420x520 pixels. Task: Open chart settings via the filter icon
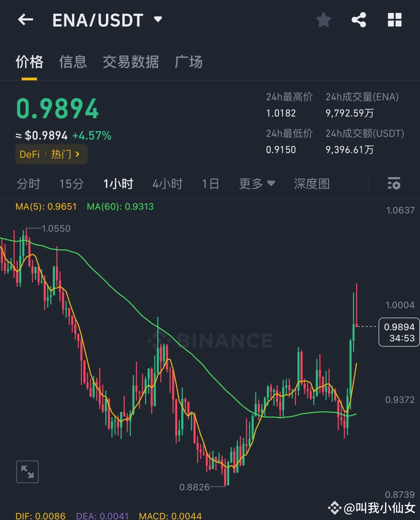[394, 184]
